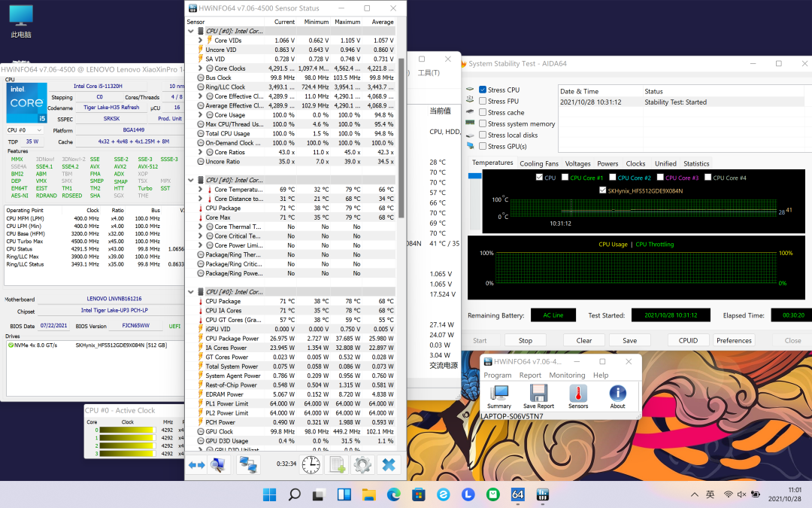Expand the Core Effective Clocks row

(201, 96)
